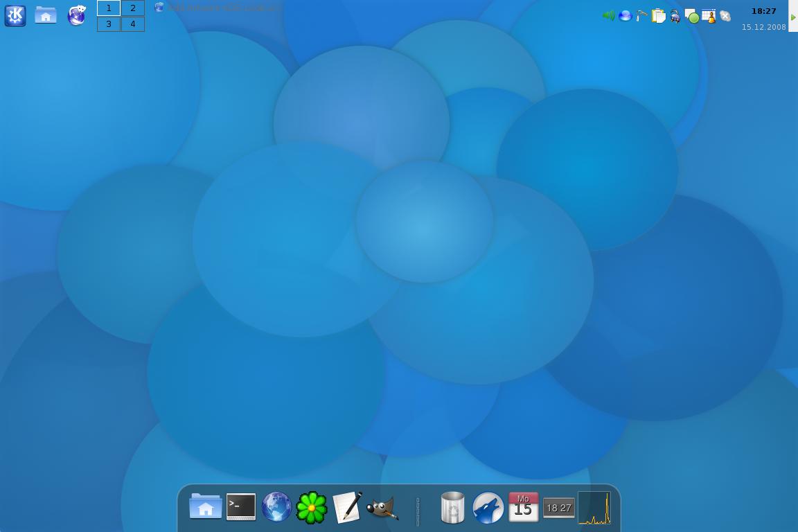Screen dimensions: 798x532
Task: Launch the globe web browser in dock
Action: (276, 507)
